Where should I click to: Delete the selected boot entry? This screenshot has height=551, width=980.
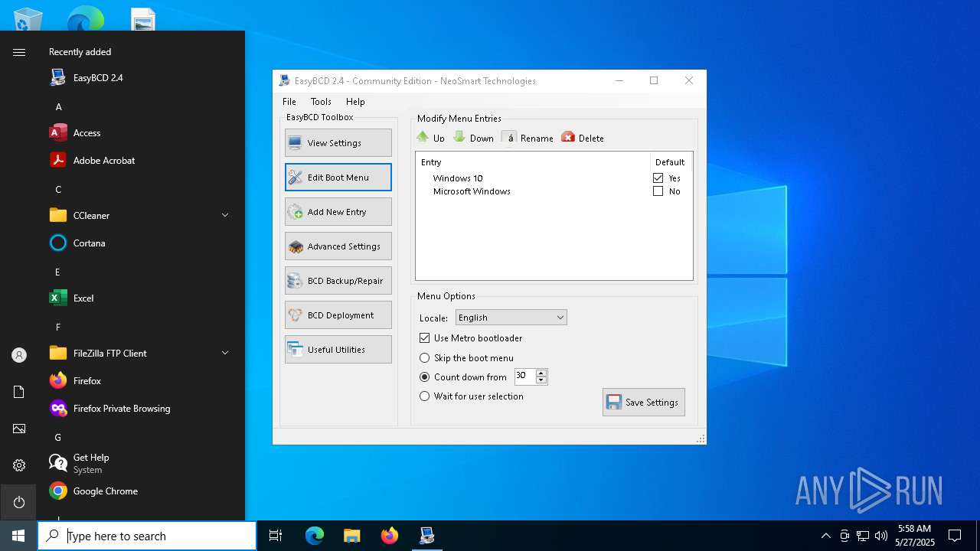583,138
